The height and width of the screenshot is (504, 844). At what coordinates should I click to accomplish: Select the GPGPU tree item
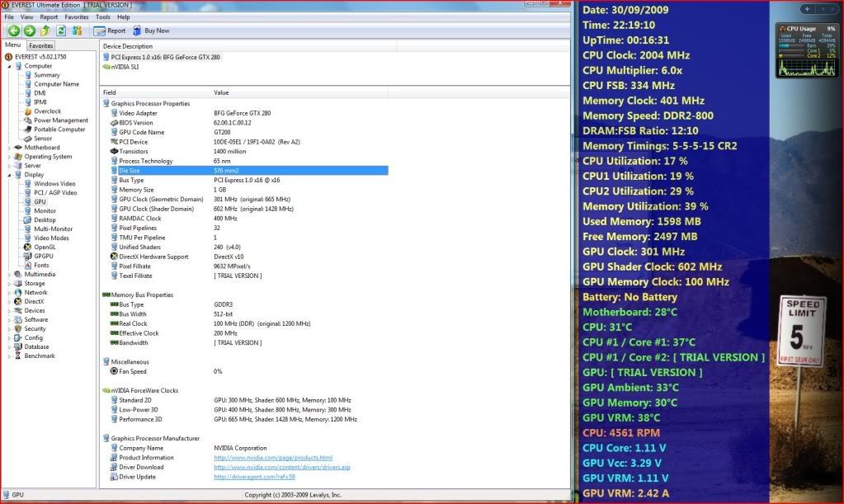tap(44, 256)
